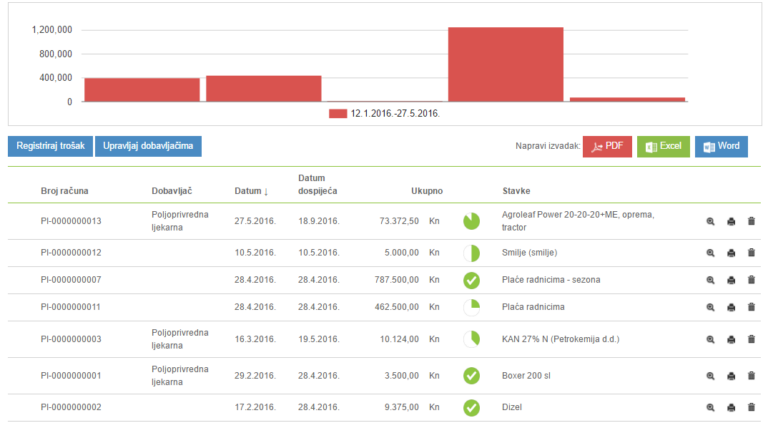Export report to Word
The image size is (768, 423).
tap(721, 146)
